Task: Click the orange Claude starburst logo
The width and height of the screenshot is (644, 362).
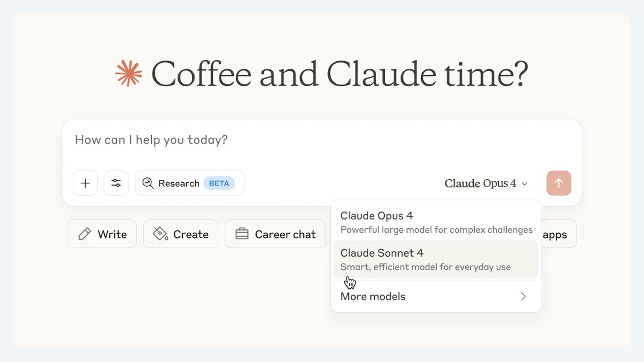Action: 129,73
